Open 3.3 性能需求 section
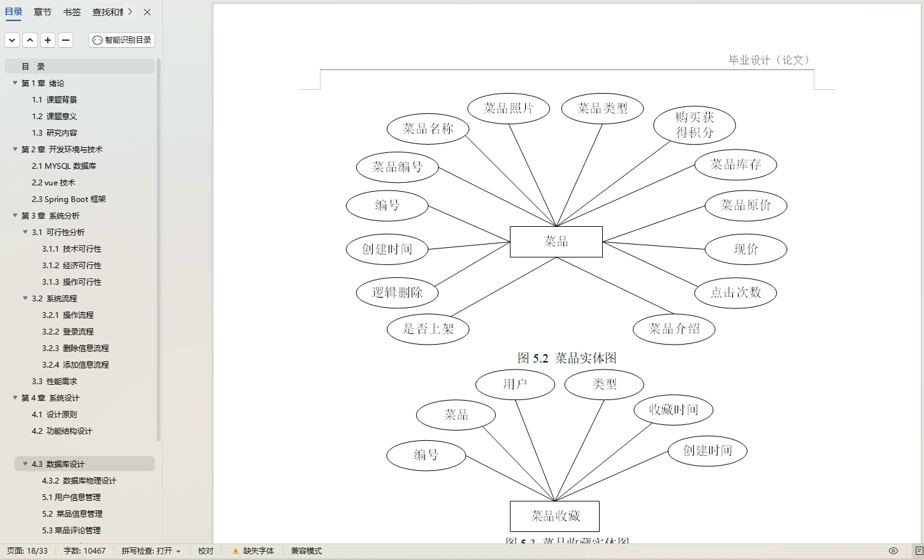The height and width of the screenshot is (560, 924). tap(55, 381)
